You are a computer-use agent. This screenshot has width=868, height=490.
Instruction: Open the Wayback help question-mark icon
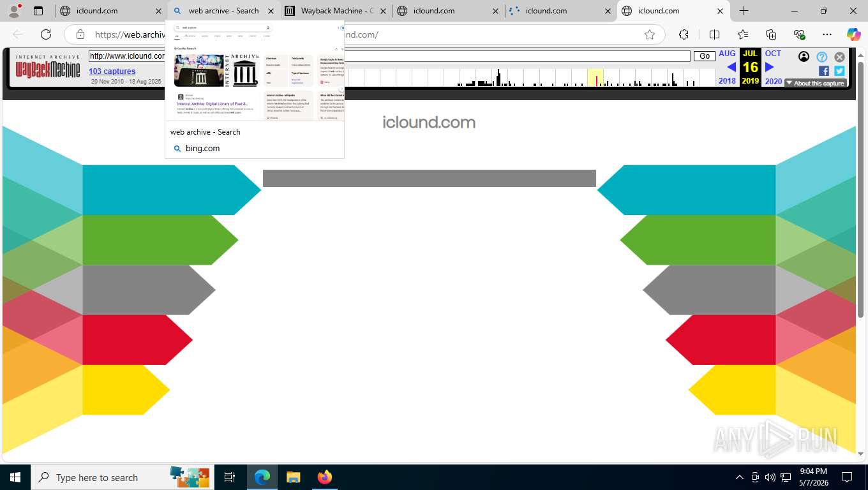(822, 57)
